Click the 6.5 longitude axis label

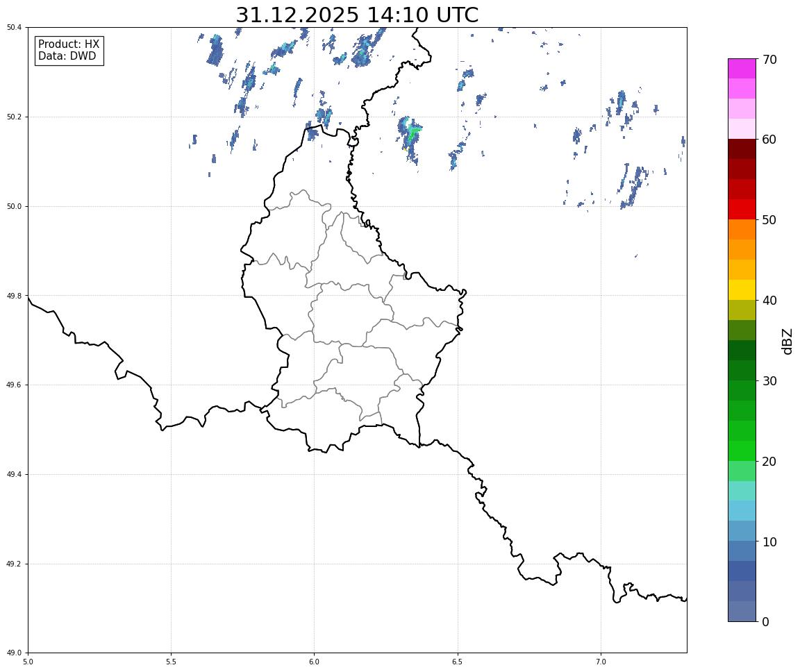click(458, 662)
